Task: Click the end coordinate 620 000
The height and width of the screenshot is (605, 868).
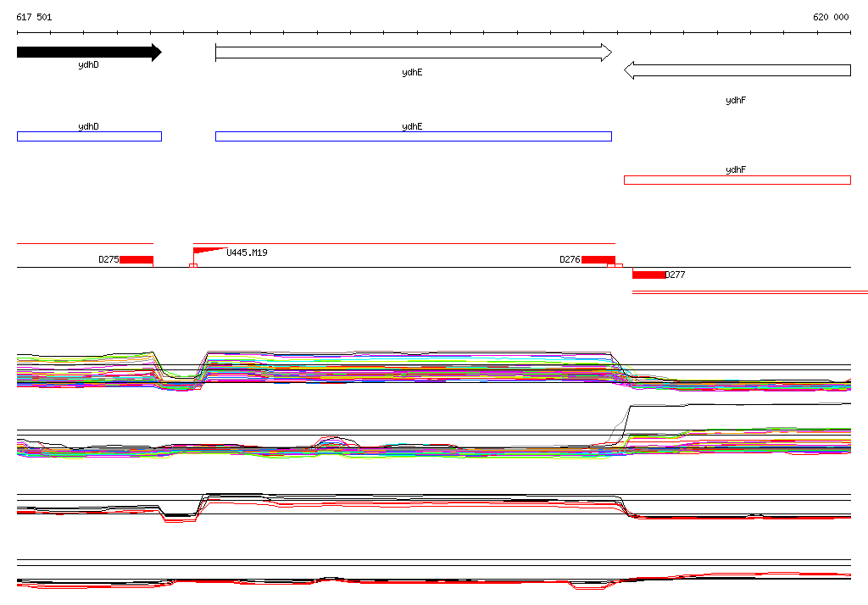Action: (x=831, y=17)
